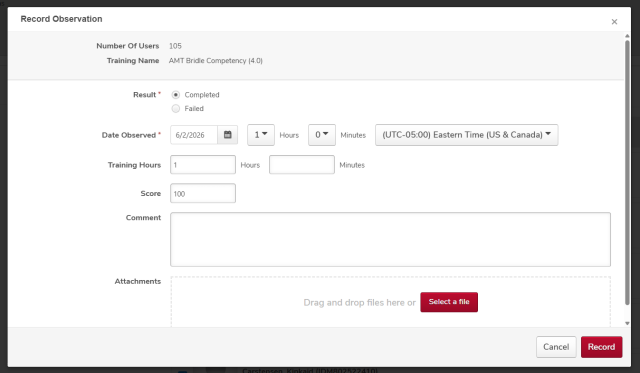Viewport: 640px width, 373px height.
Task: Click the dialog scrollbar down arrow
Action: pyautogui.click(x=627, y=323)
